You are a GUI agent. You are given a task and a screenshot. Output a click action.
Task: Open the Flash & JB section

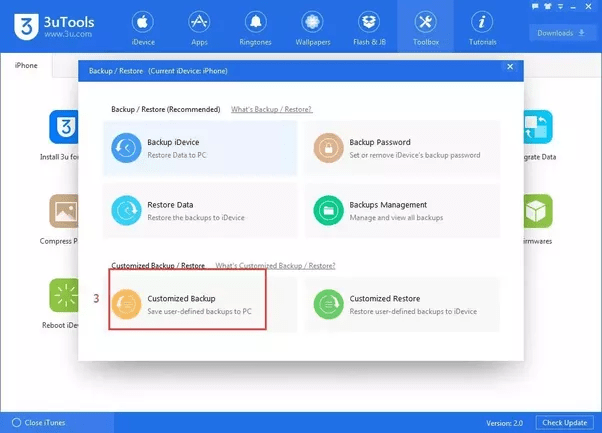click(x=369, y=28)
